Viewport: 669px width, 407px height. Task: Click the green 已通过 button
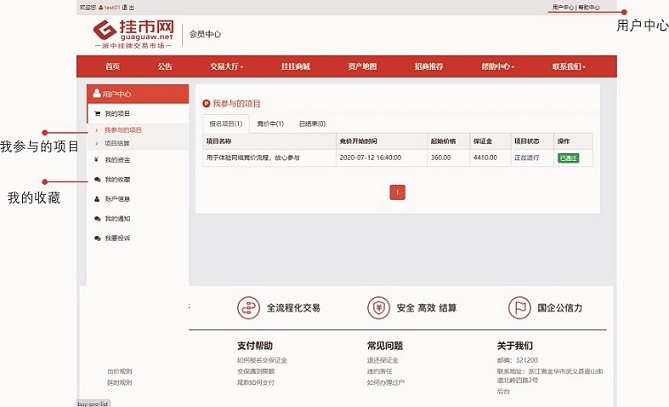[x=568, y=158]
